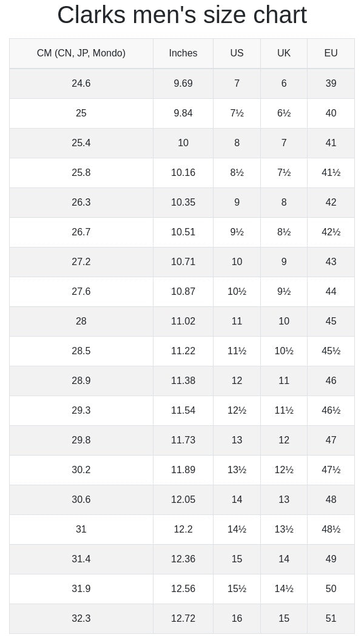Viewport: 364px width, 643px height.
Task: Click the UK column header
Action: pos(284,53)
